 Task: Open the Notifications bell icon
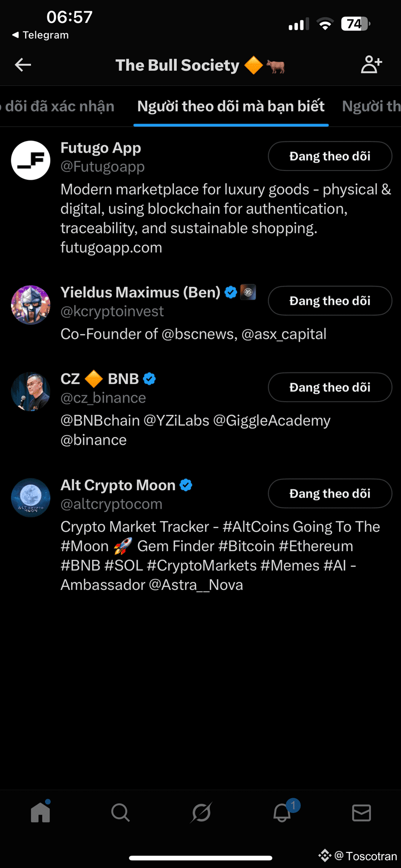(x=282, y=812)
